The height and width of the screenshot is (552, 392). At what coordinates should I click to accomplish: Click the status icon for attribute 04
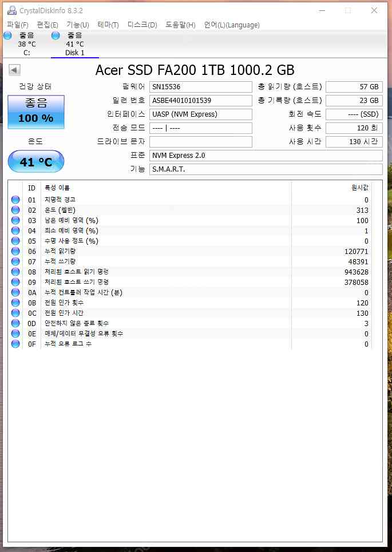[x=15, y=231]
